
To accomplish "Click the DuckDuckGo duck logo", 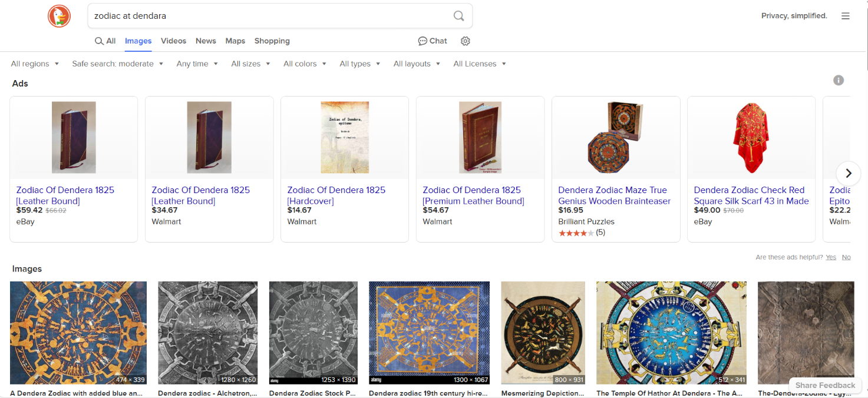I will point(59,16).
